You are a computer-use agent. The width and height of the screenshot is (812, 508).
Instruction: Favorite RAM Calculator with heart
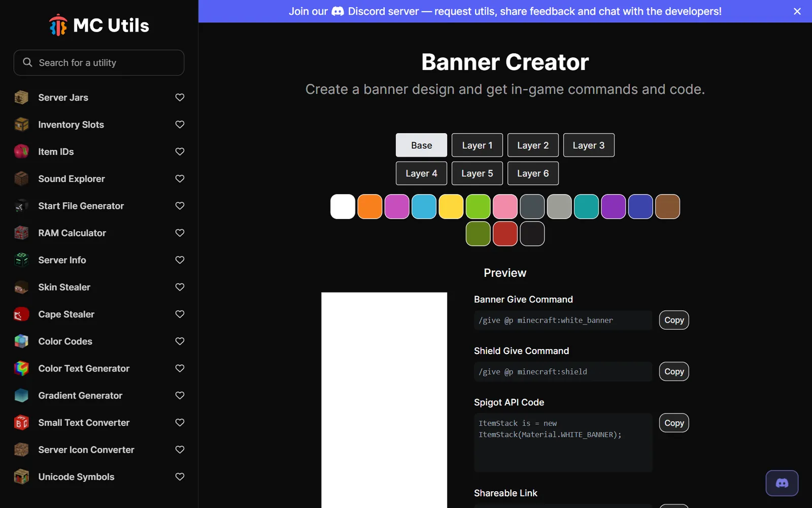(x=180, y=233)
